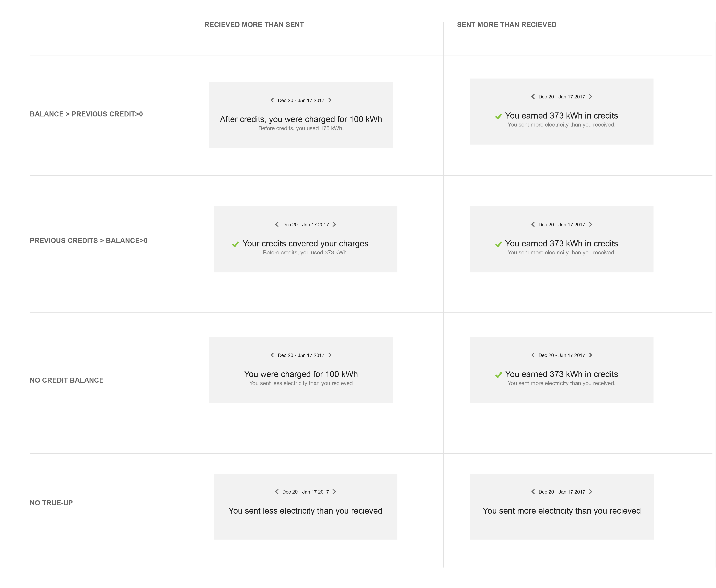
Task: Click date range in 'You were charged' card
Action: point(301,355)
